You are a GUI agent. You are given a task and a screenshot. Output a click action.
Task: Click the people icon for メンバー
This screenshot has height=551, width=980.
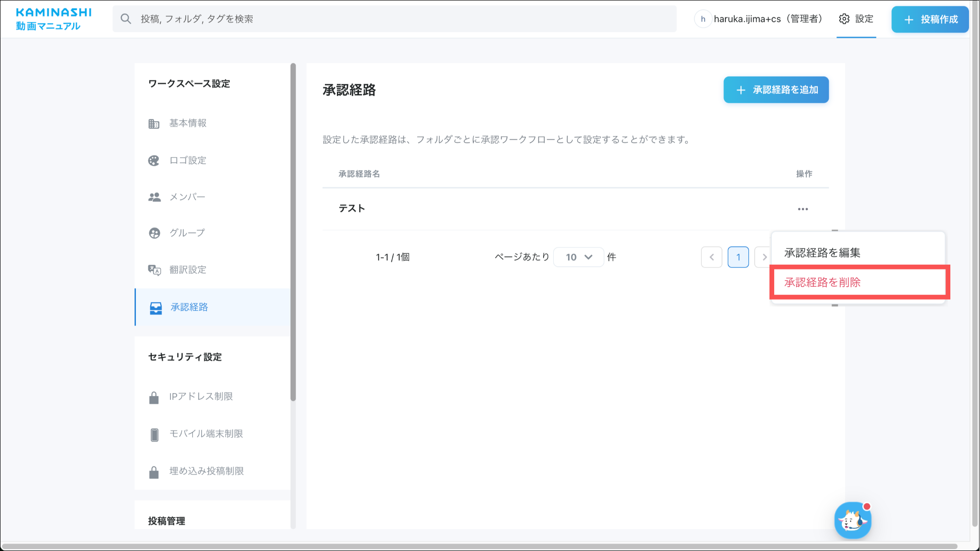(154, 197)
